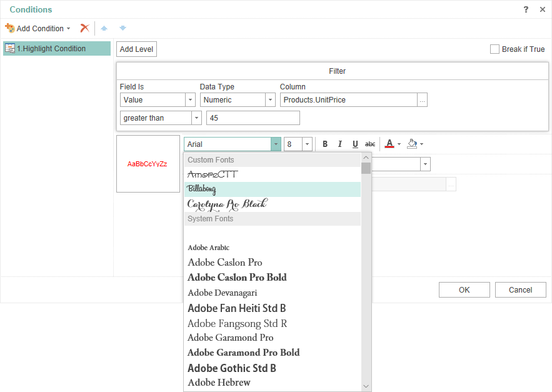
Task: Select Billabong font from the list
Action: pyautogui.click(x=273, y=189)
